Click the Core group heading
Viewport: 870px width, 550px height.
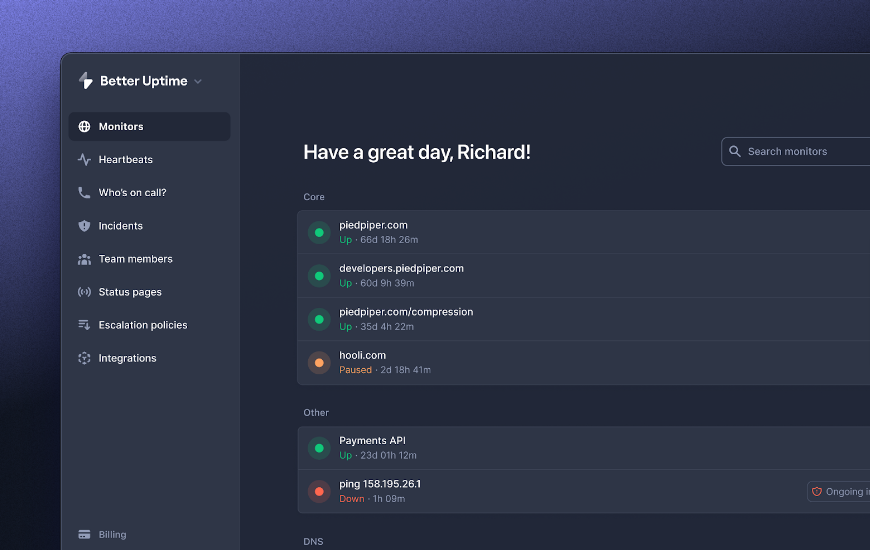[x=314, y=197]
